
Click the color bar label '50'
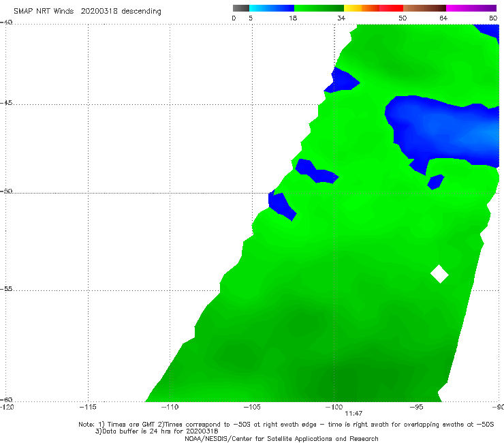click(x=403, y=18)
